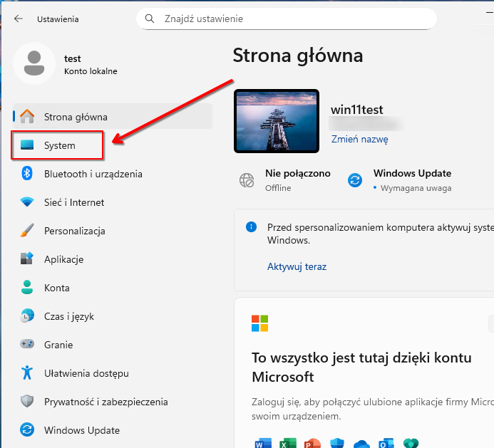Image resolution: width=494 pixels, height=448 pixels.
Task: Open the System settings category
Action: pos(59,145)
